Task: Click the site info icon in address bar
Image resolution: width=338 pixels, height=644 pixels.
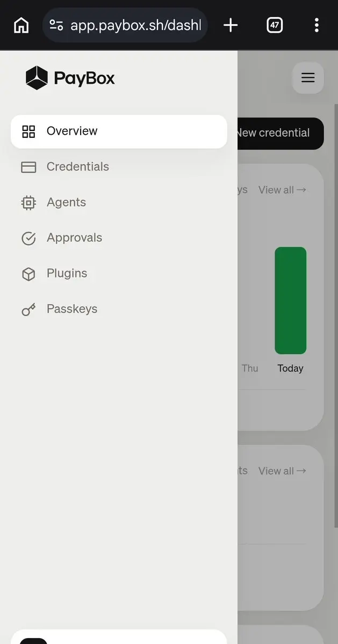Action: pos(56,25)
